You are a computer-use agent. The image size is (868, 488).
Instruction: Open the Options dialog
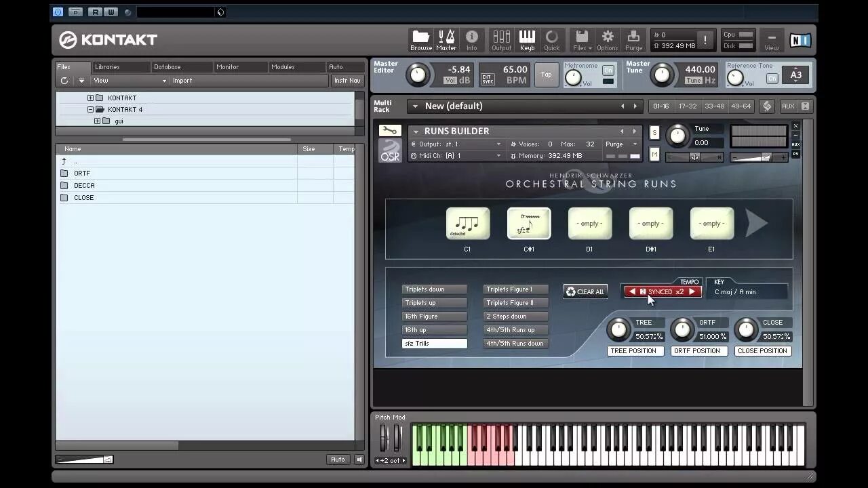coord(608,40)
